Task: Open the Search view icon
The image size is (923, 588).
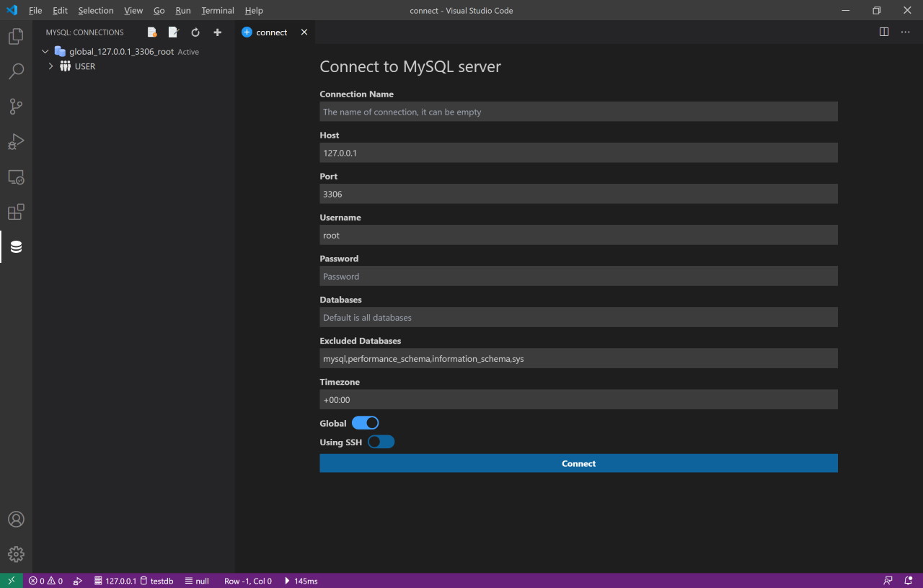Action: 16,71
